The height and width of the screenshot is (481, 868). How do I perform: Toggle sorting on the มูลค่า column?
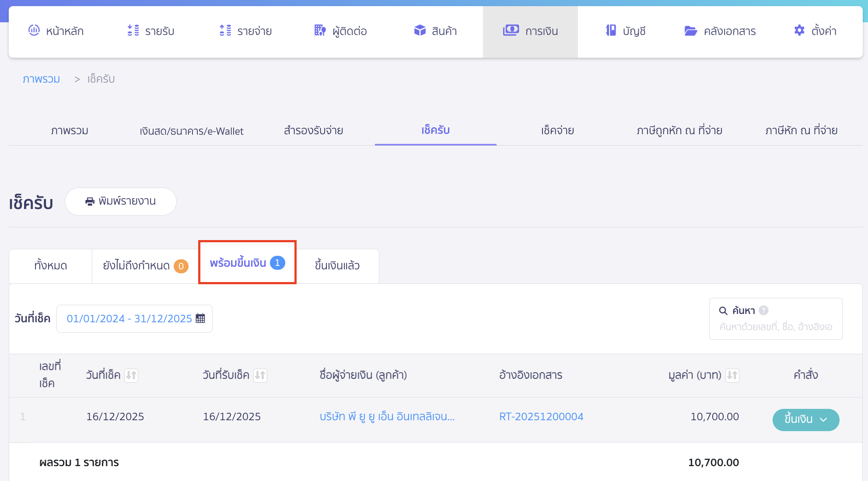[733, 375]
